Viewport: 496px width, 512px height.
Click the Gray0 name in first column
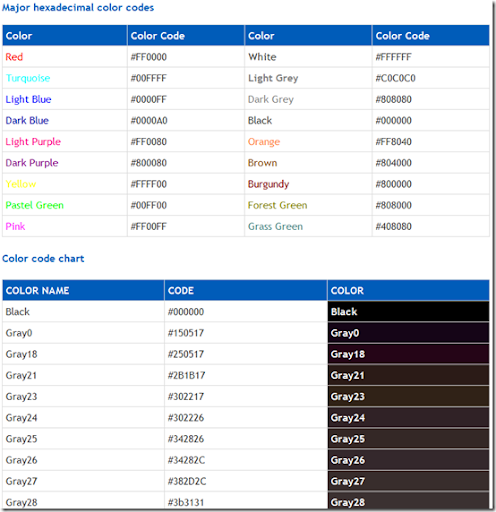point(19,333)
